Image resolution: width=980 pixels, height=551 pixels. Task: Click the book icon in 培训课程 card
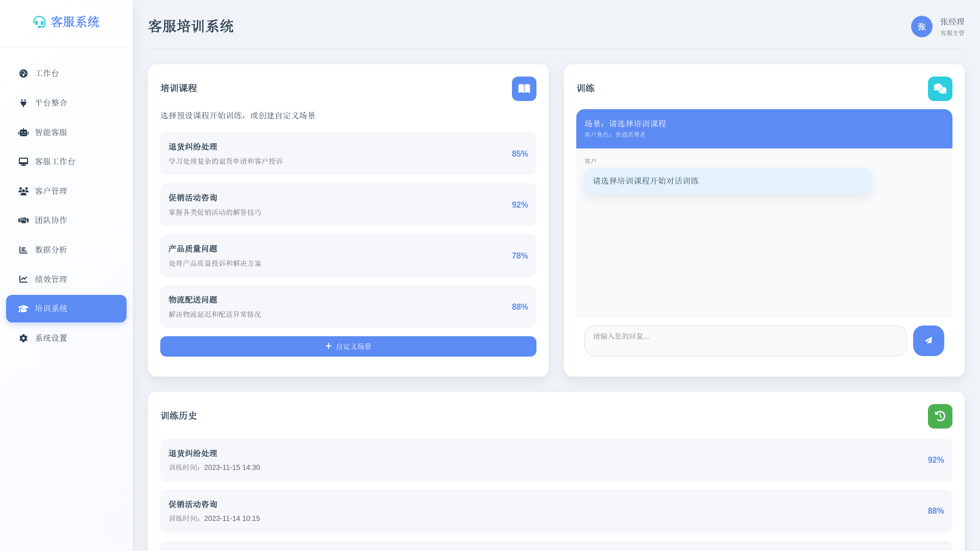524,89
